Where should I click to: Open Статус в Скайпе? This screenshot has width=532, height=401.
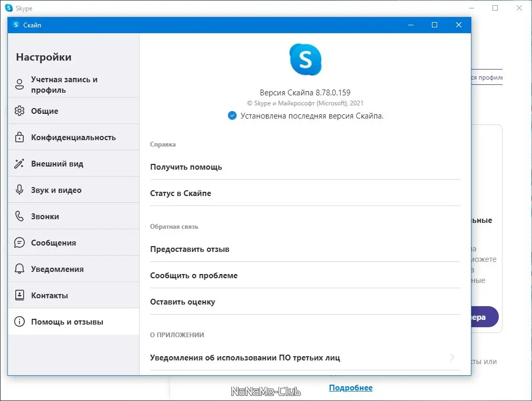(305, 193)
